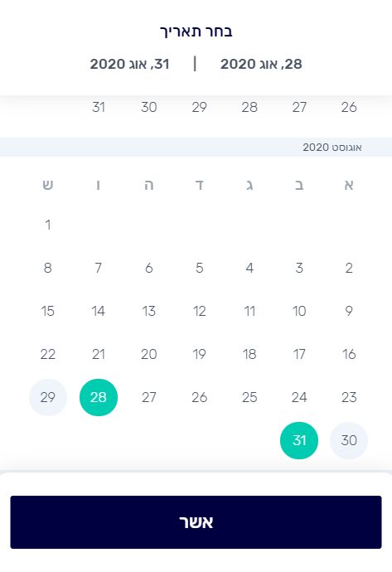Select August 12 in the calendar

pyautogui.click(x=199, y=311)
